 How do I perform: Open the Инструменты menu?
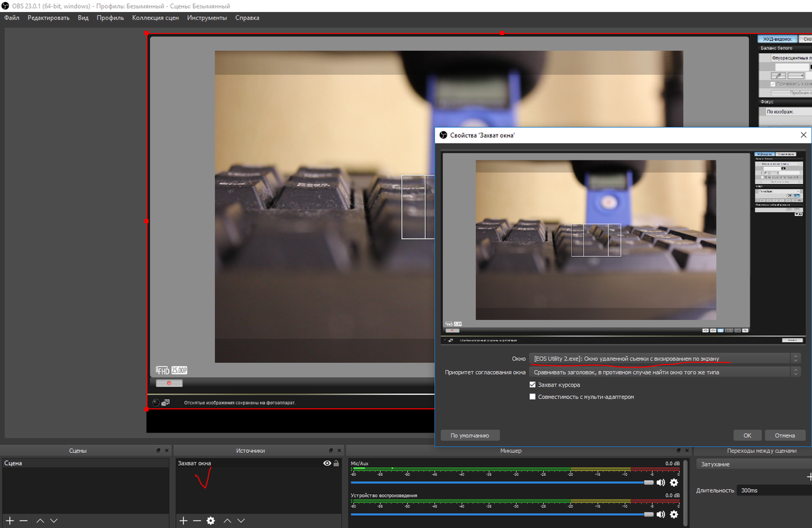pyautogui.click(x=207, y=18)
